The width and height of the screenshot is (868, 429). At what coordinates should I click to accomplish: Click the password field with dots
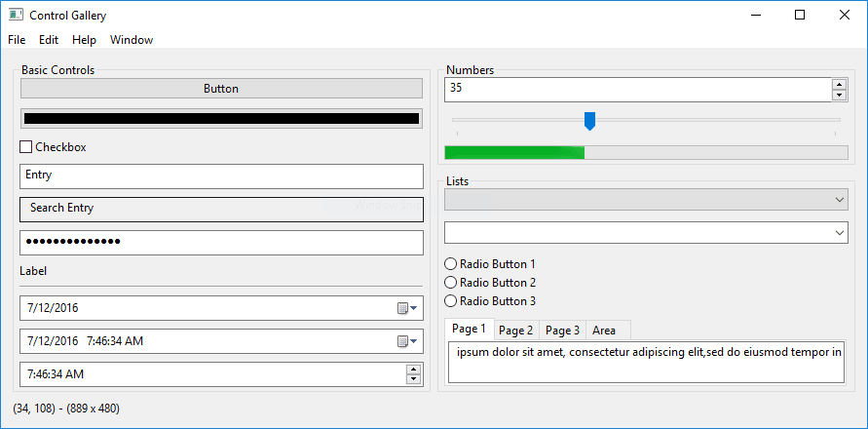(221, 243)
